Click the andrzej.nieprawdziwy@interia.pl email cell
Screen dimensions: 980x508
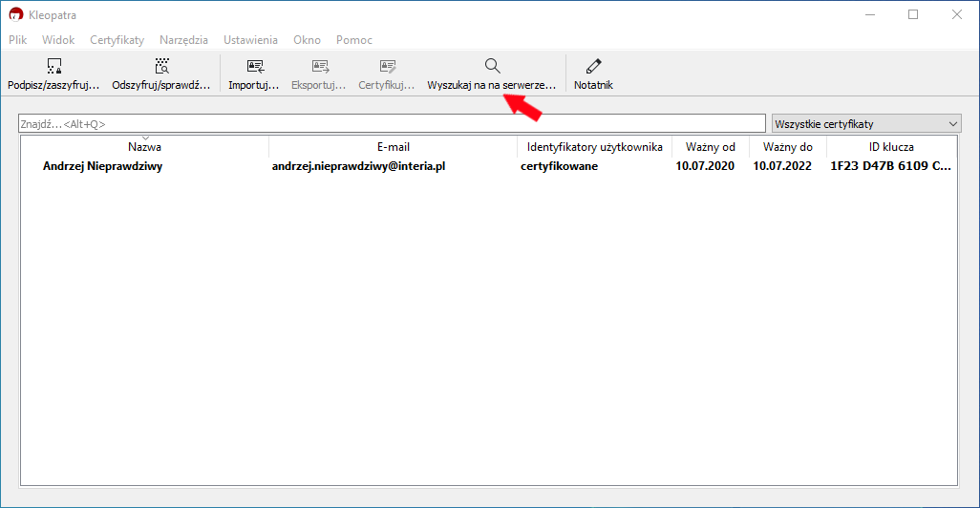tap(359, 166)
